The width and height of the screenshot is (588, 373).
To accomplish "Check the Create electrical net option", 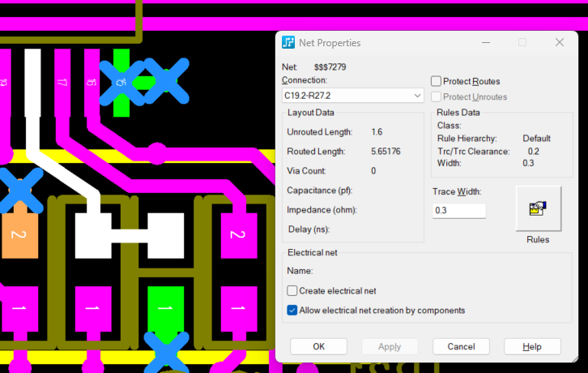I will click(292, 290).
